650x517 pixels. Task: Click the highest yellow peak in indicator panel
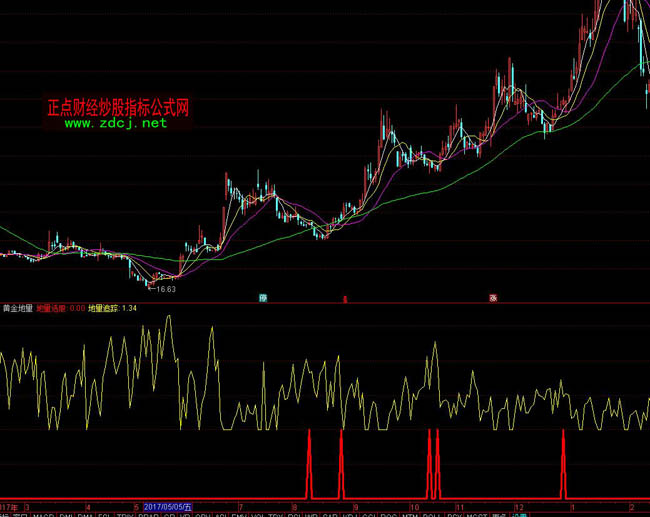point(168,318)
